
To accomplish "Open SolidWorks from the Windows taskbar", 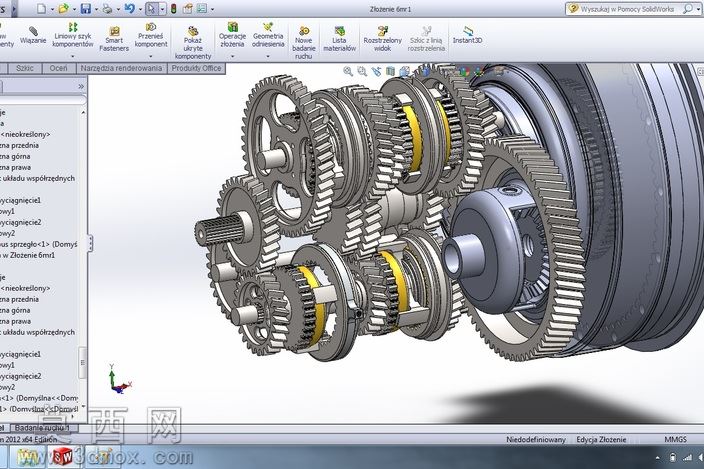I will click(x=63, y=457).
